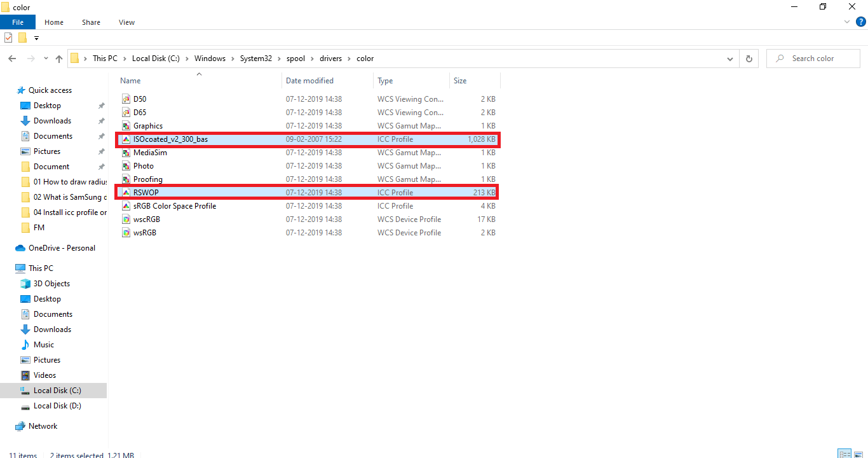Click 'WCS Device Profile' type for wscRGB
This screenshot has width=868, height=458.
pos(409,219)
